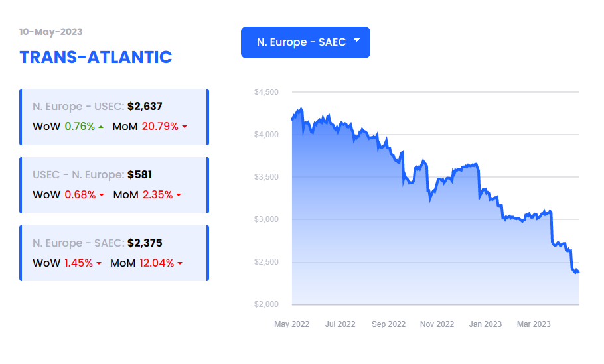Click the dropdown caret arrow on blue button
Image resolution: width=604 pixels, height=364 pixels.
[356, 40]
